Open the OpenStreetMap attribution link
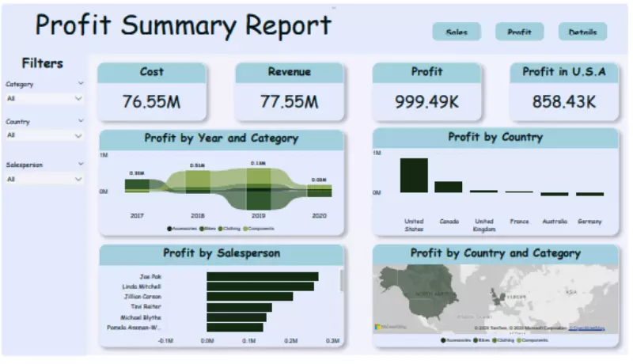The image size is (633, 364). click(586, 328)
